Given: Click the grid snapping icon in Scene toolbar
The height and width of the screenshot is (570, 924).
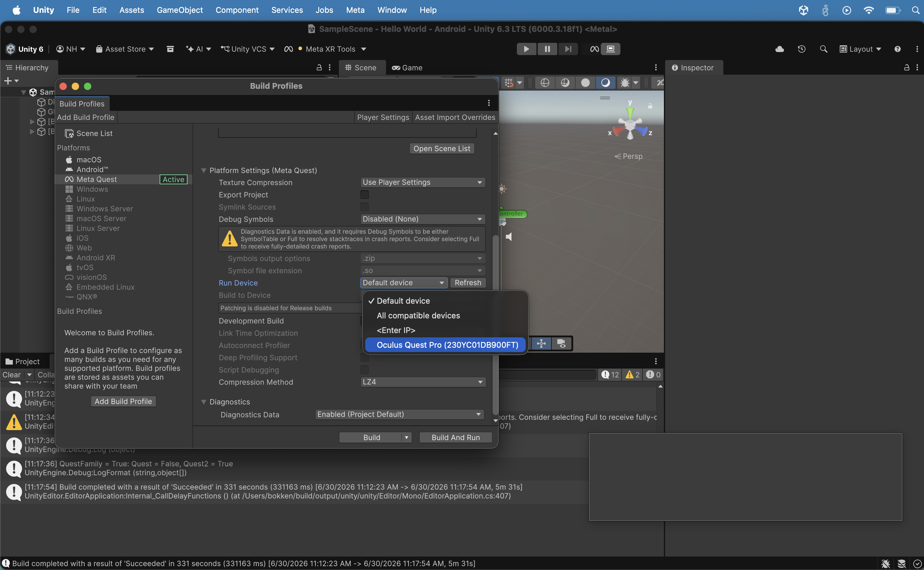Looking at the screenshot, I should pos(509,83).
